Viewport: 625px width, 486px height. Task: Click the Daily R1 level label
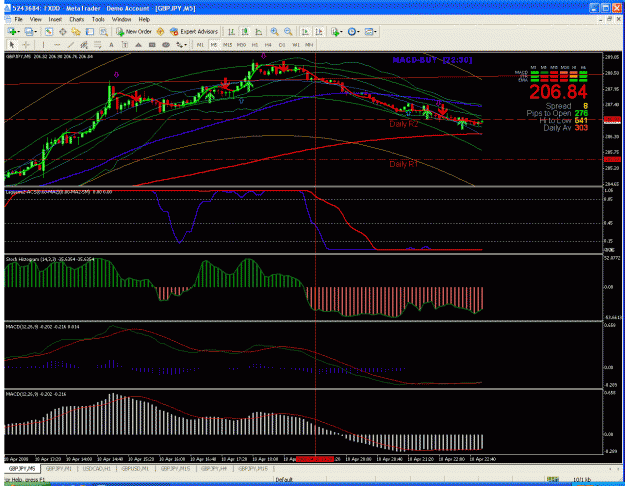pyautogui.click(x=404, y=164)
